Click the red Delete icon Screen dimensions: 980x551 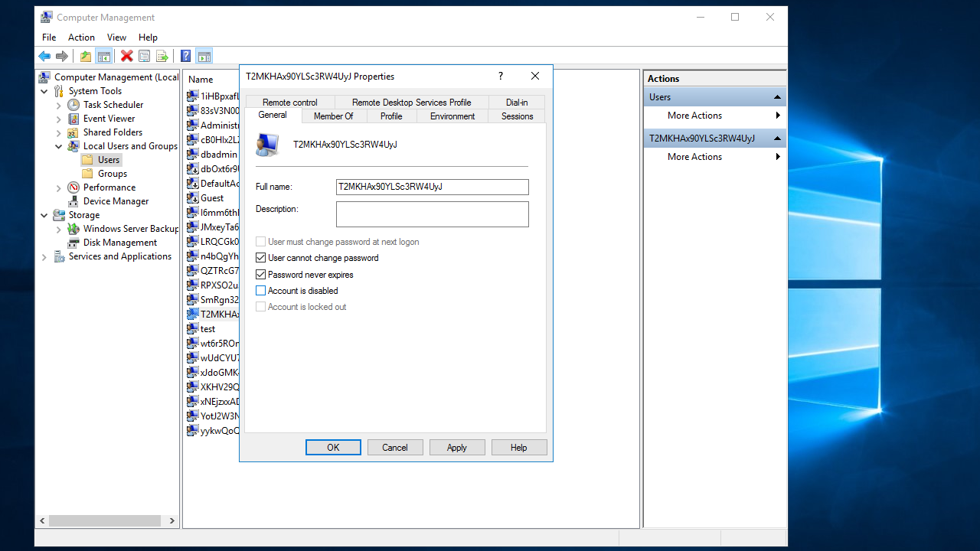(127, 56)
